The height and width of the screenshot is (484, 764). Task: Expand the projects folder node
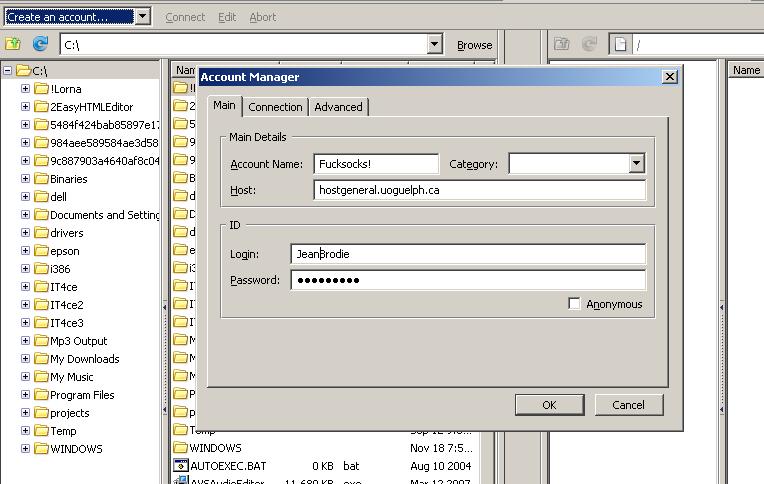tap(25, 413)
